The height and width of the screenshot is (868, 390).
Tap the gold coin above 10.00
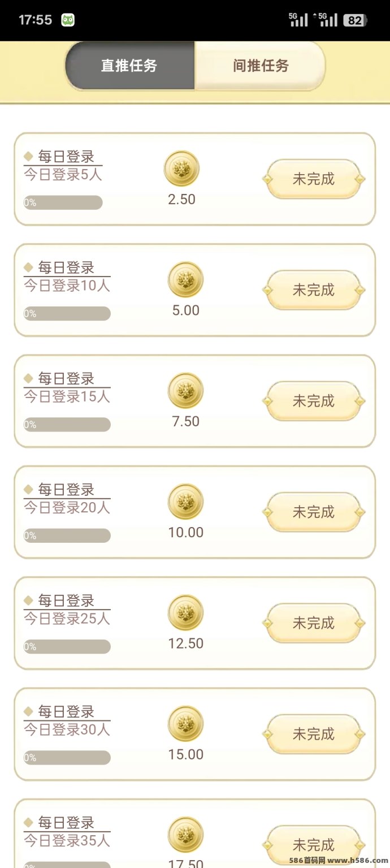185,502
